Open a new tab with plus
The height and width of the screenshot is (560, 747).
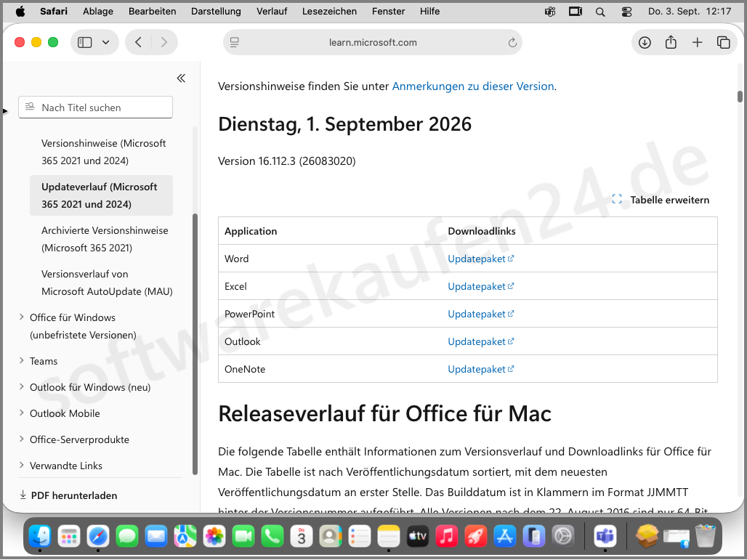tap(697, 42)
